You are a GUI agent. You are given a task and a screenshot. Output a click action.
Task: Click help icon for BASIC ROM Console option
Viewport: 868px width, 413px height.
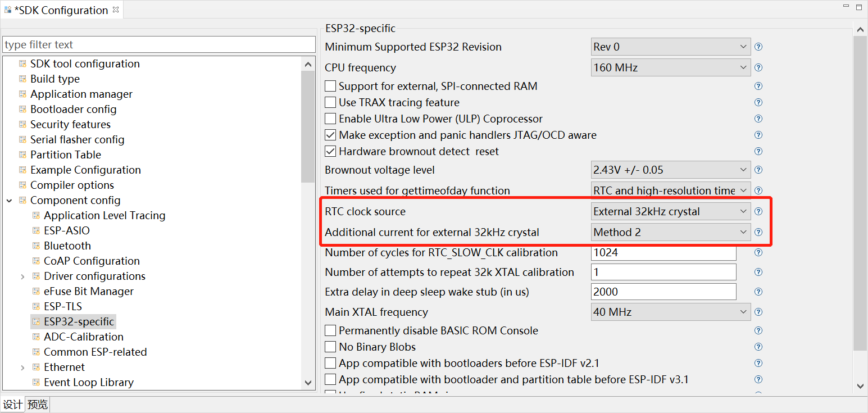758,330
